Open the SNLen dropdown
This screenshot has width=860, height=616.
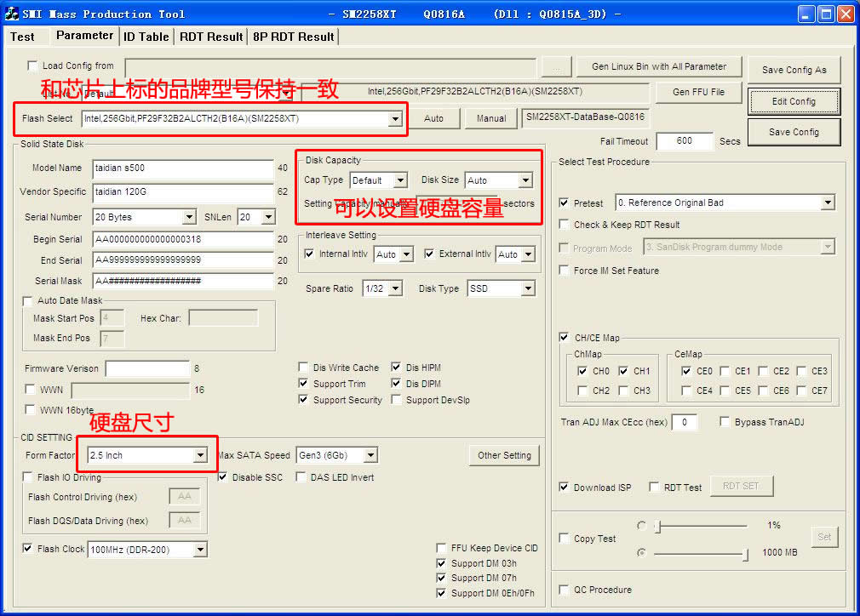[x=268, y=217]
